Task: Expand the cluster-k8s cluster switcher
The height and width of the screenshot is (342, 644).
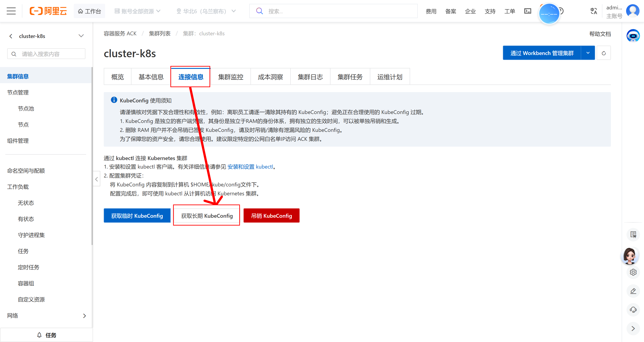Action: click(81, 36)
